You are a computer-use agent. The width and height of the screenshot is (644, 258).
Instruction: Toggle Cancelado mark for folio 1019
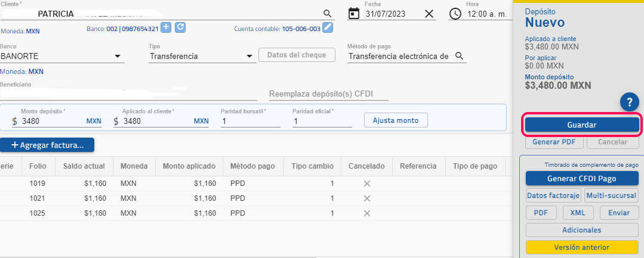(x=367, y=184)
